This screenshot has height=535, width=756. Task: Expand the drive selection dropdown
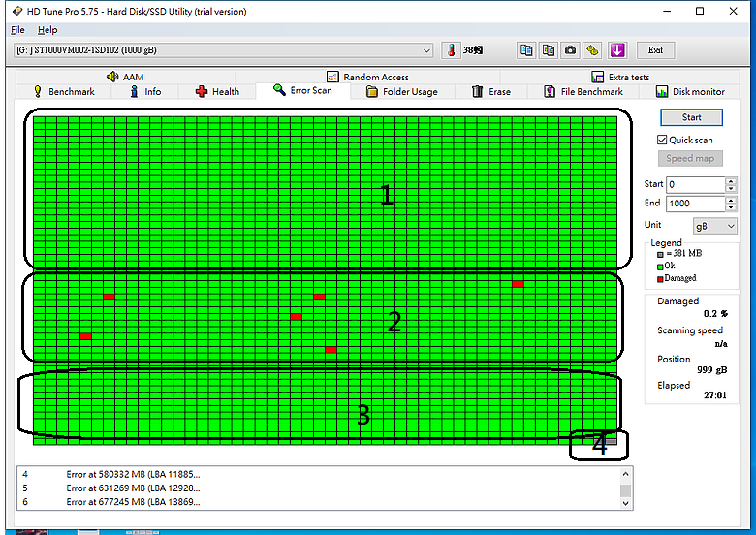[427, 50]
